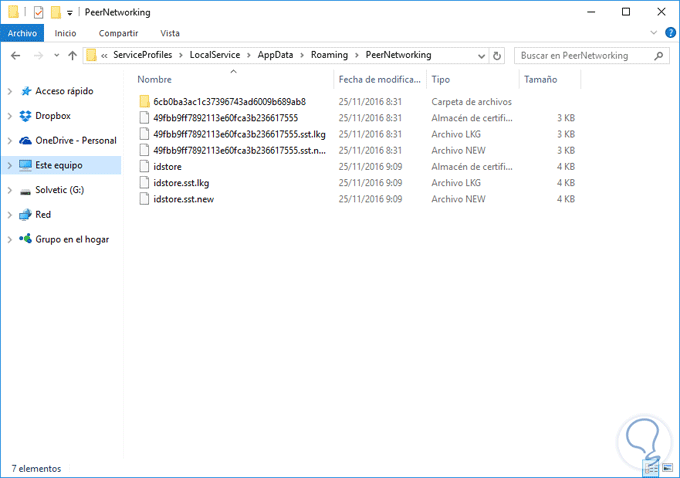
Task: Select OneDrive - Personal in navigation pane
Action: click(76, 141)
